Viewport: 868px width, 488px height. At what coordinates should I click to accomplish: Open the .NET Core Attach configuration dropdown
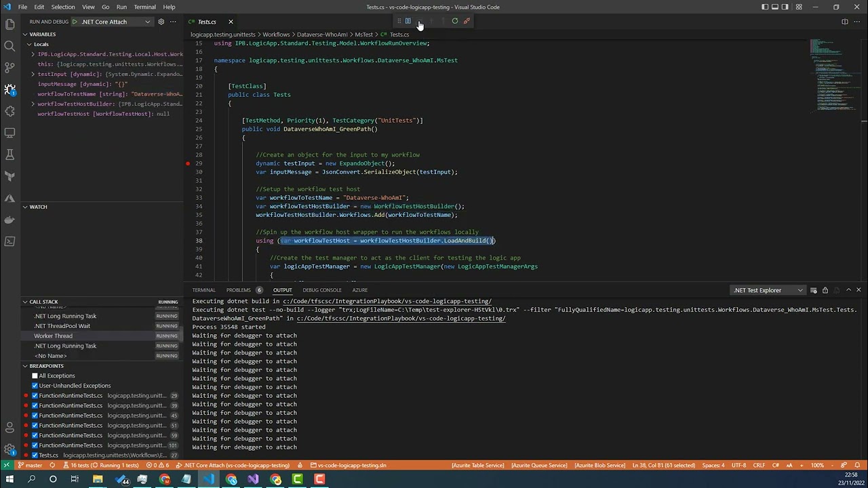tap(114, 22)
